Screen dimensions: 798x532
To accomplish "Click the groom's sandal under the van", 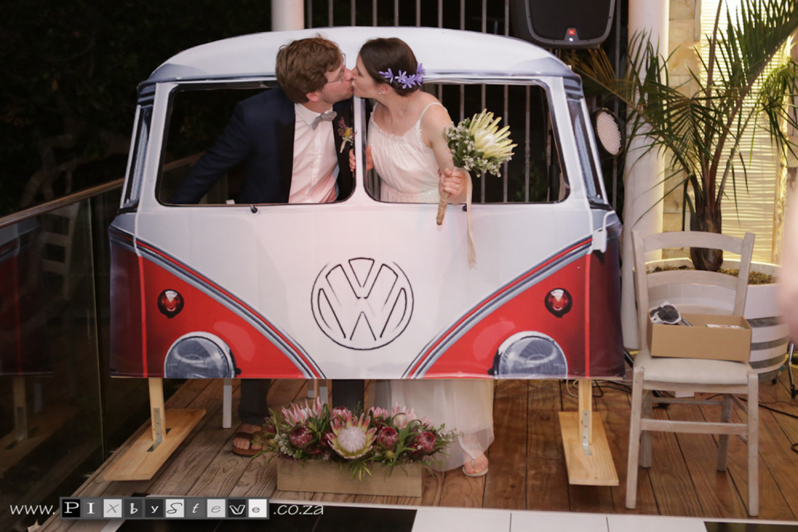I will 246,442.
